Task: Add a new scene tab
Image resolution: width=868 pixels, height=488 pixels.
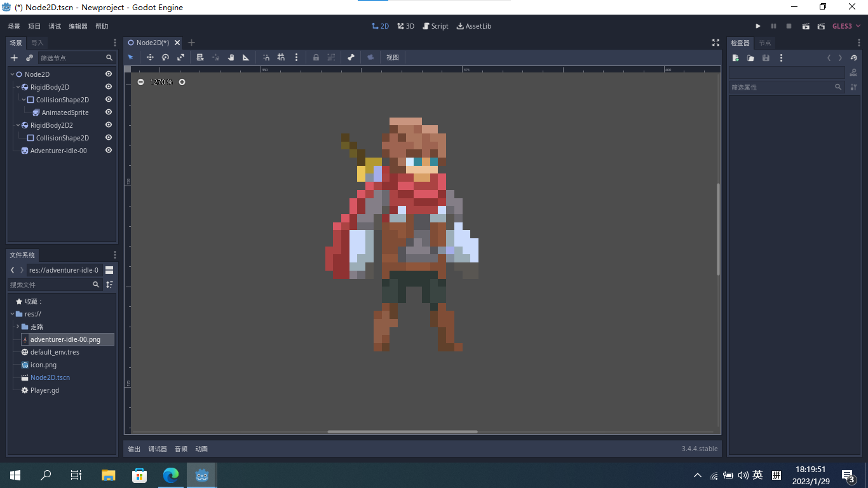Action: click(191, 43)
